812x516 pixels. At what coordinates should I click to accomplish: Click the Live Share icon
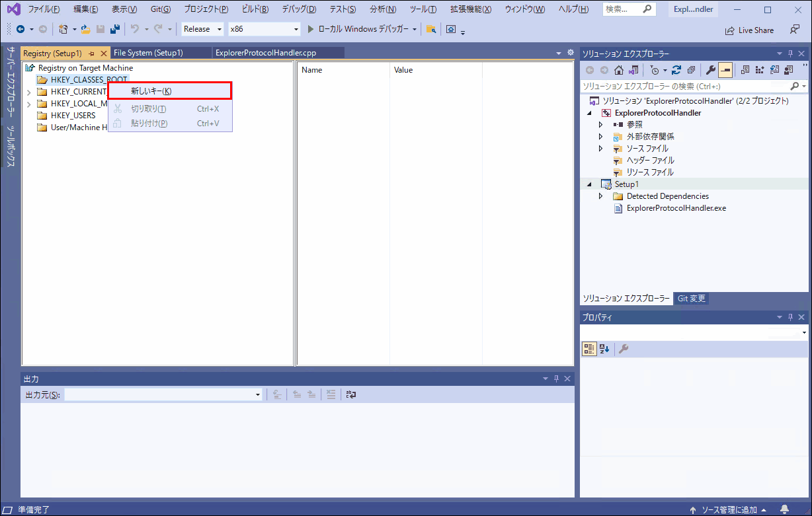[x=730, y=30]
